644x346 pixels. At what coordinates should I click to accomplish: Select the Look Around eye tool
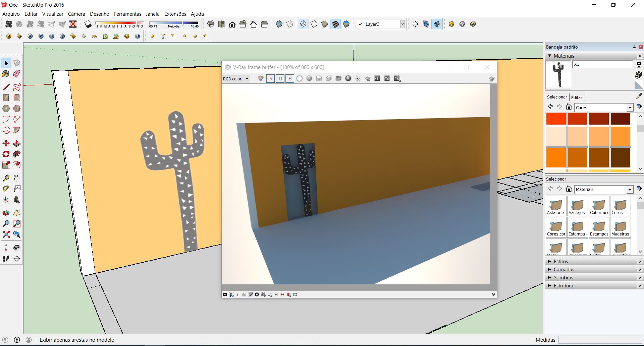pos(17,248)
